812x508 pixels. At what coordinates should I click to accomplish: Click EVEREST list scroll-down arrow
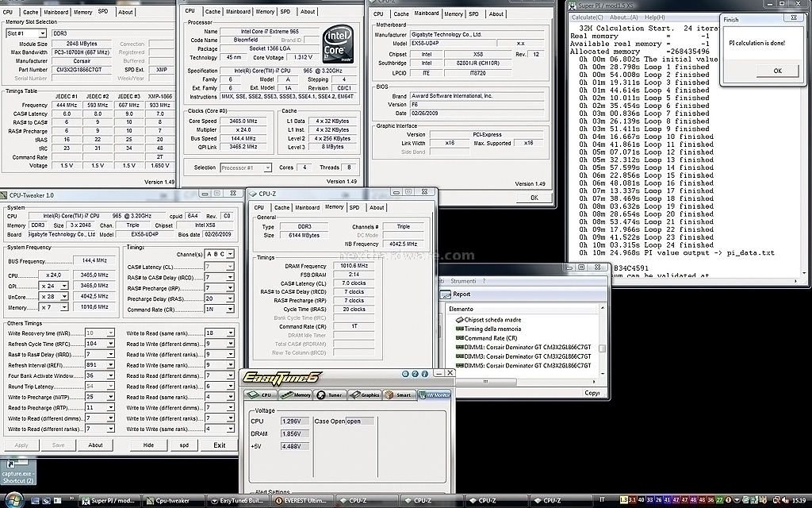pos(603,373)
